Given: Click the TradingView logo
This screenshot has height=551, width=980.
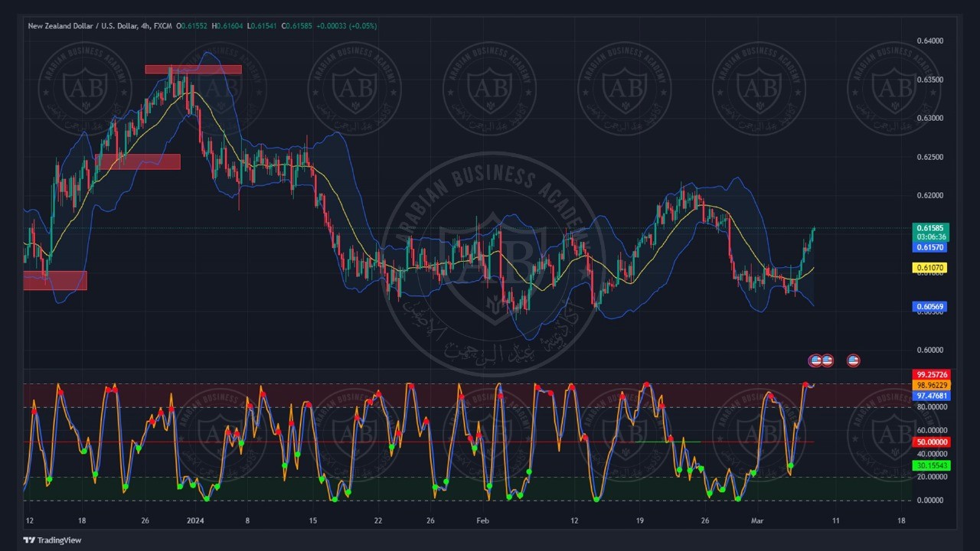Looking at the screenshot, I should (52, 540).
